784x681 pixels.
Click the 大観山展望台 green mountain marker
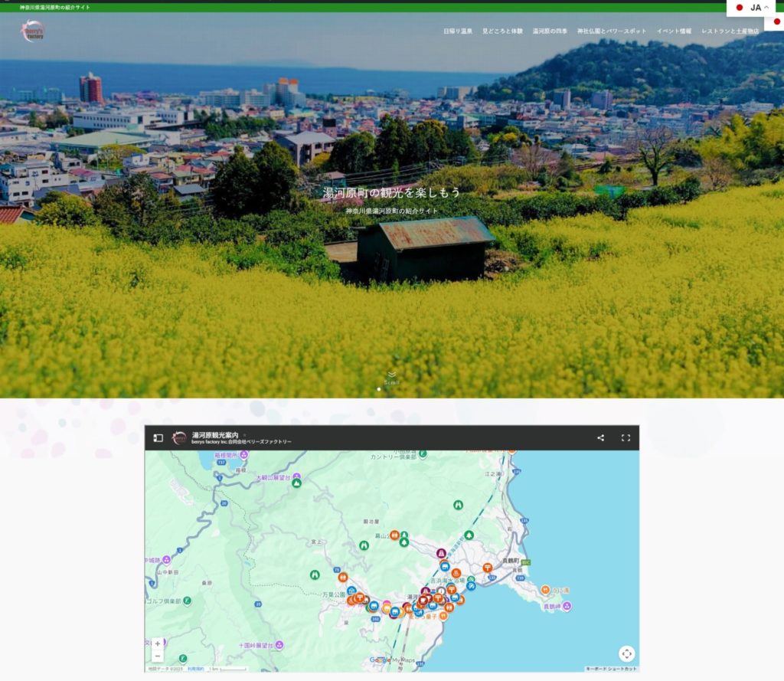coord(297,483)
